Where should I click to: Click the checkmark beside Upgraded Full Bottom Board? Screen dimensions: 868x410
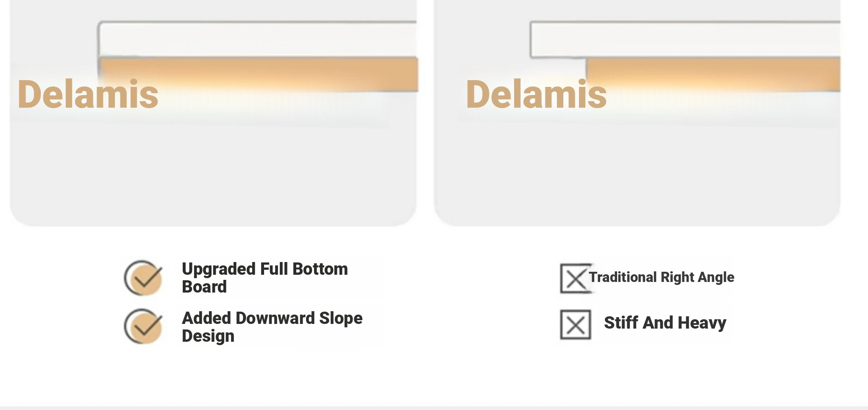144,278
